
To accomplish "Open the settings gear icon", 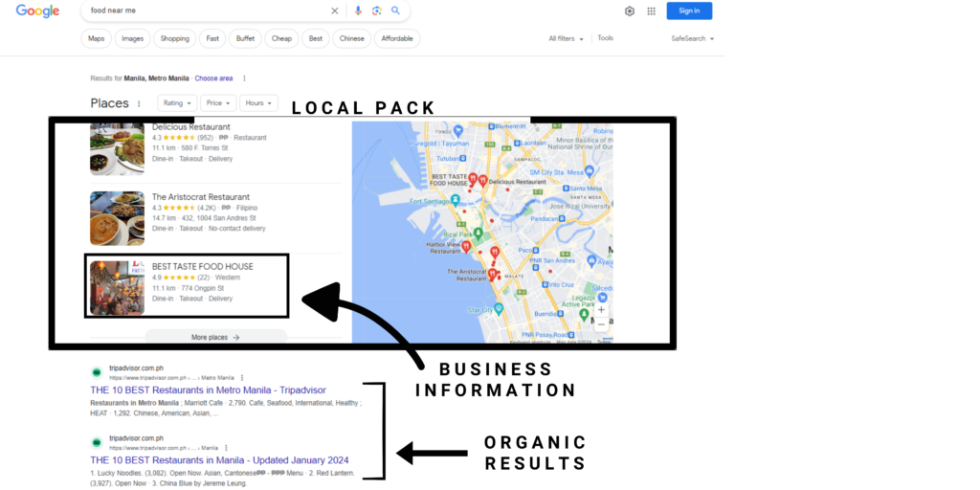I will [x=630, y=11].
